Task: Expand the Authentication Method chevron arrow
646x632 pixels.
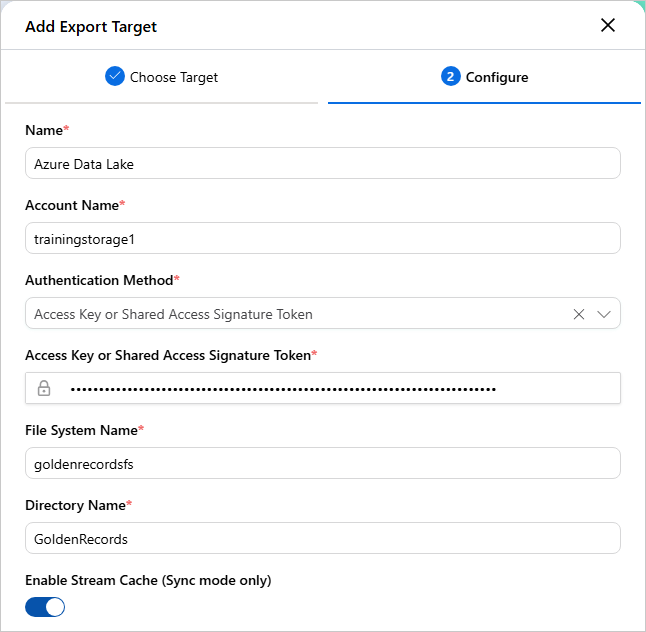Action: click(x=604, y=314)
